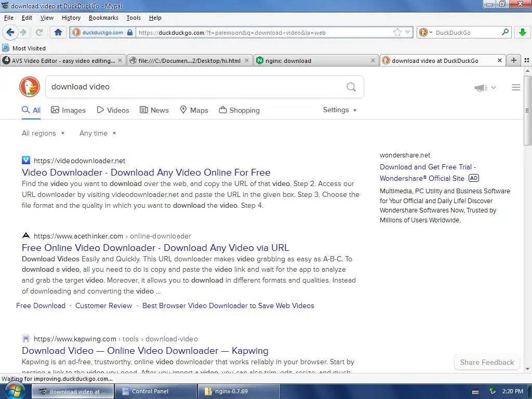The image size is (532, 399).
Task: Expand the Any time filter
Action: [98, 134]
